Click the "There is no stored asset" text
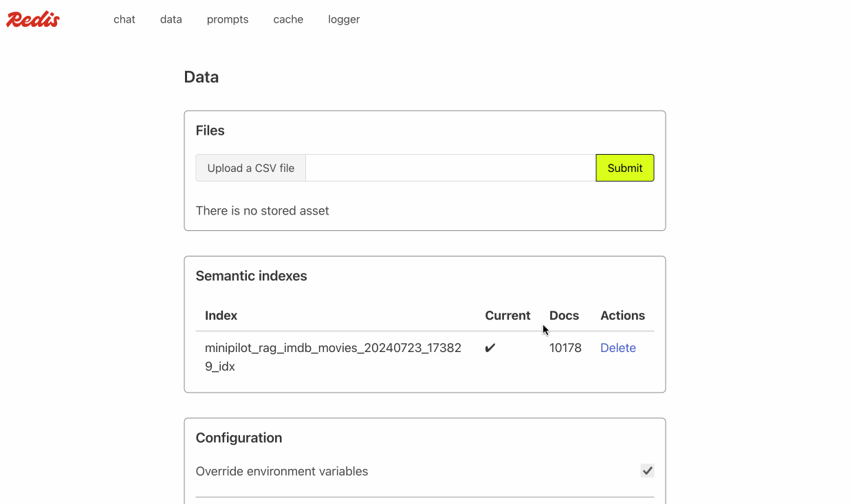Screen dimensions: 852x504 tap(262, 210)
